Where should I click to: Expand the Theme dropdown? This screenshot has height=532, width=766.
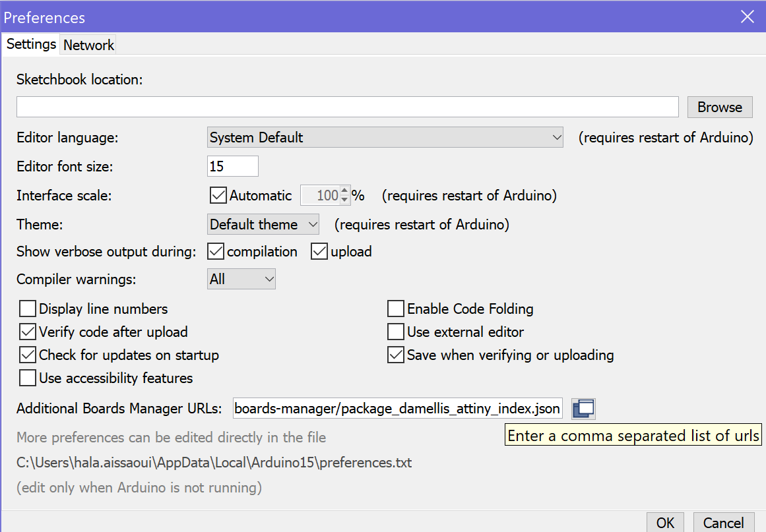click(263, 225)
